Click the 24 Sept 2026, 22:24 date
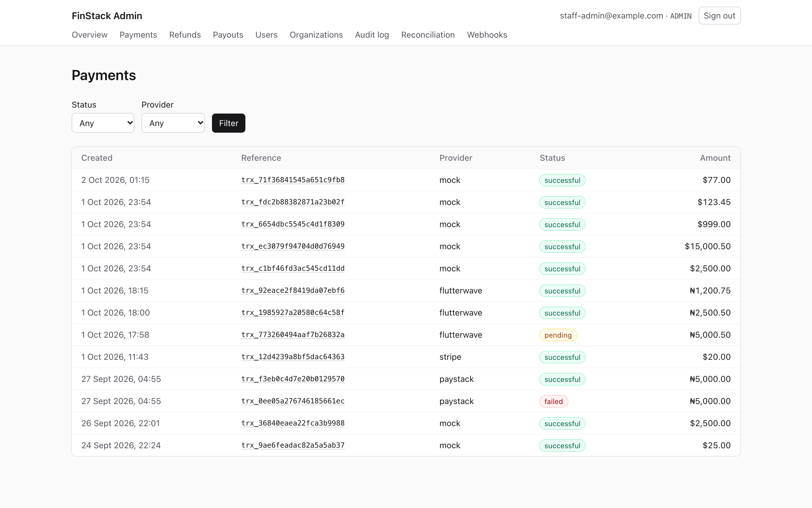This screenshot has height=508, width=812. click(121, 446)
